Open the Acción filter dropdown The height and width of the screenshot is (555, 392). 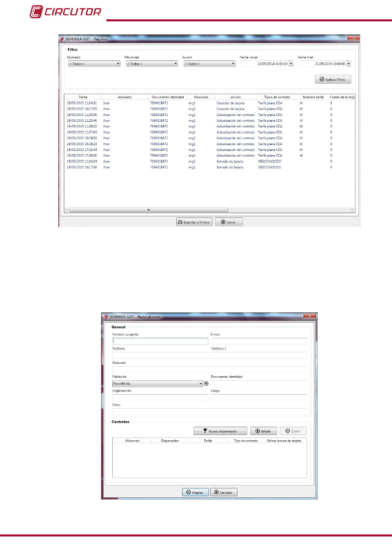coord(210,64)
